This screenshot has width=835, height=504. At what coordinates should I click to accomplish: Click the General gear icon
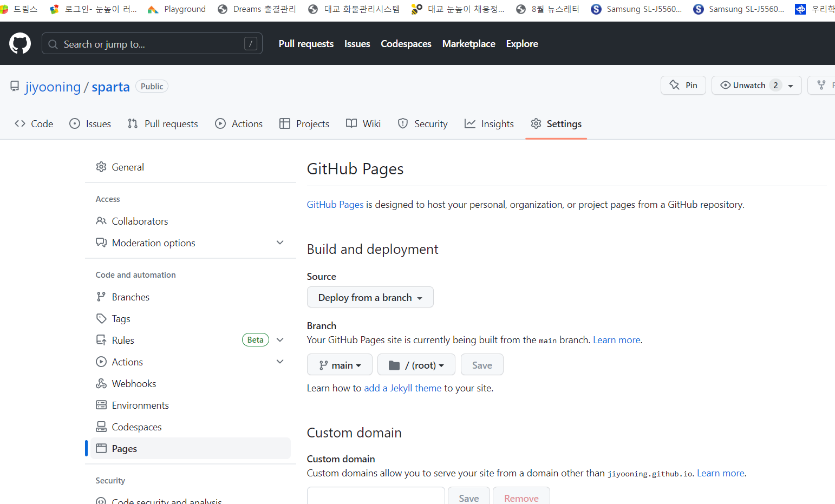click(x=101, y=167)
